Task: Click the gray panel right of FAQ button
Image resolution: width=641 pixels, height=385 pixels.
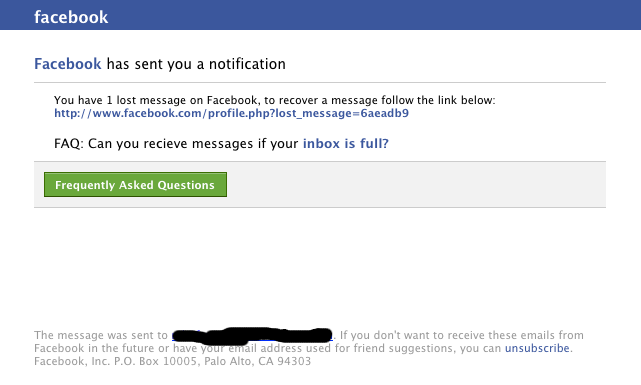Action: point(416,185)
